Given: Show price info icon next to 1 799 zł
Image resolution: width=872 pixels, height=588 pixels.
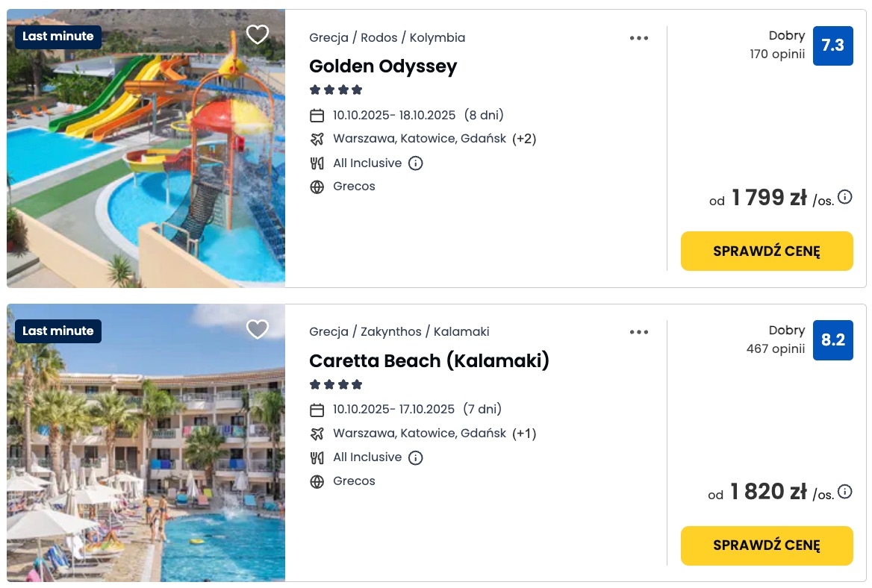Looking at the screenshot, I should click(x=845, y=197).
